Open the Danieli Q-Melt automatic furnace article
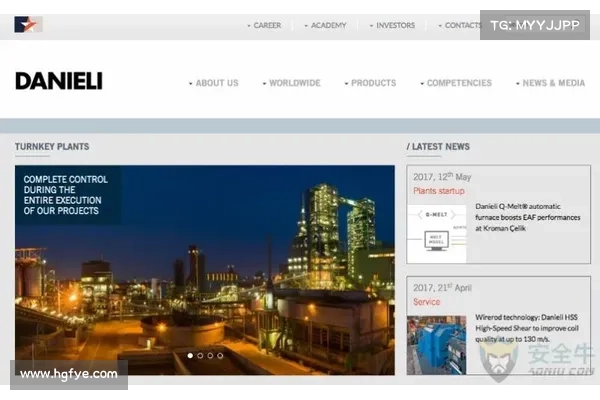This screenshot has width=600, height=400. [528, 217]
